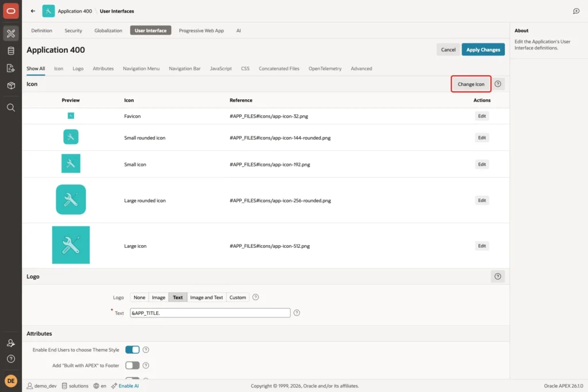Click the Application 400 breadcrumb app icon
Viewport: 588px width, 392px height.
[x=48, y=11]
